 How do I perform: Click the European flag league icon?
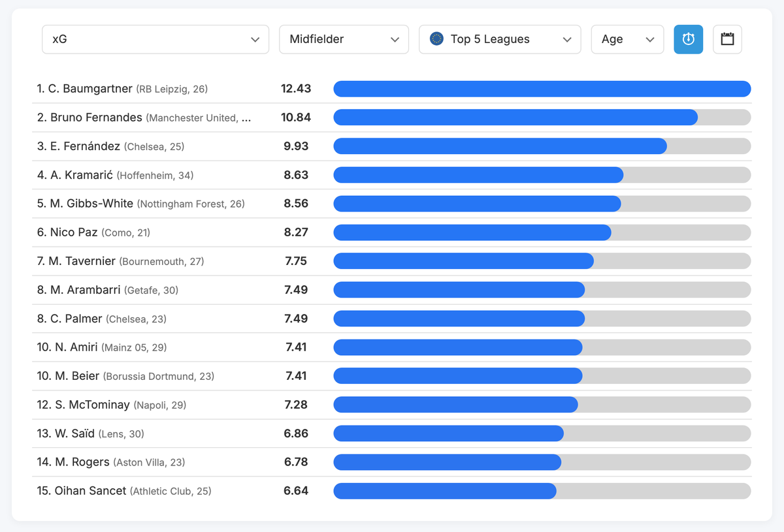[x=437, y=39]
